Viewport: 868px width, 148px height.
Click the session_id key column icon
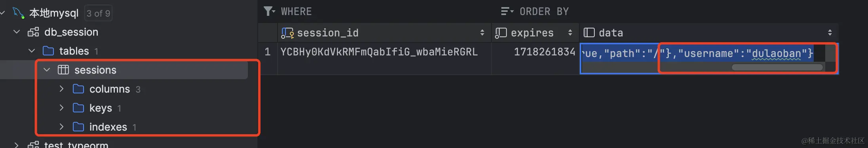coord(287,33)
